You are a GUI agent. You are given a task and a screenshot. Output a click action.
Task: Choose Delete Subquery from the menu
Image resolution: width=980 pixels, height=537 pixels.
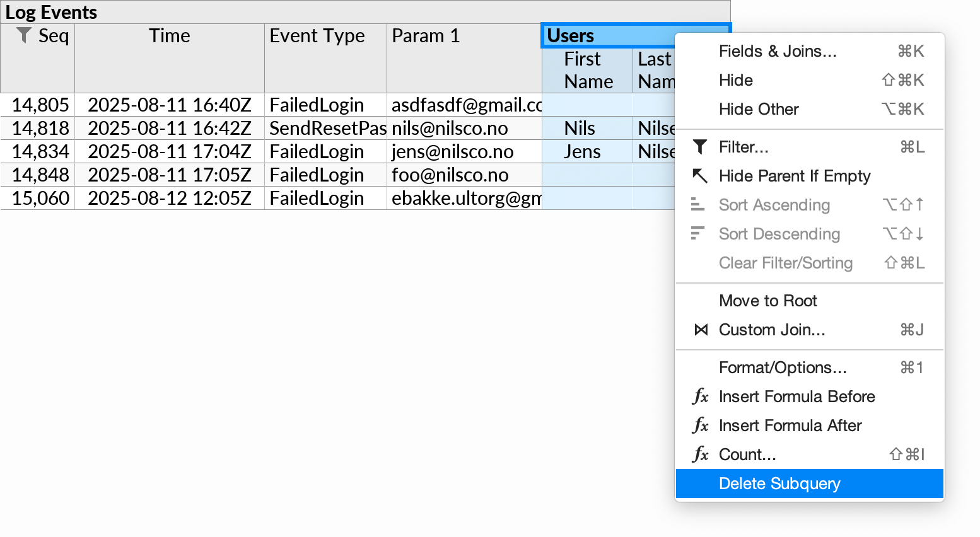pos(779,483)
